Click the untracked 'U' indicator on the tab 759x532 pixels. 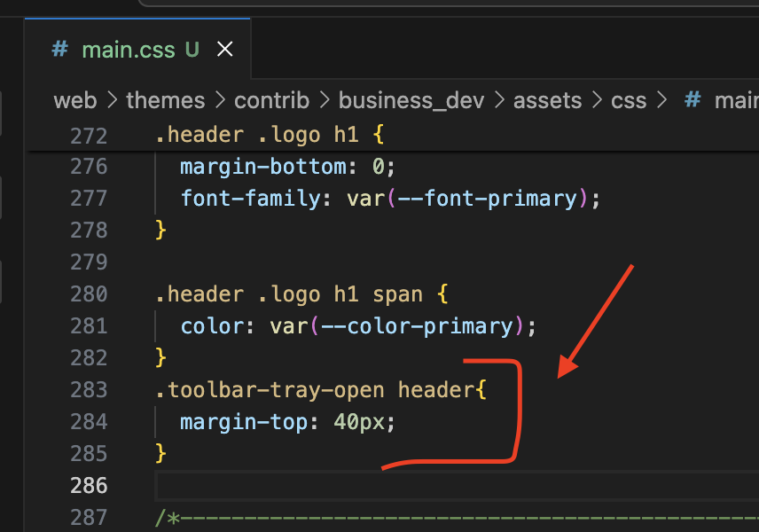click(x=192, y=50)
